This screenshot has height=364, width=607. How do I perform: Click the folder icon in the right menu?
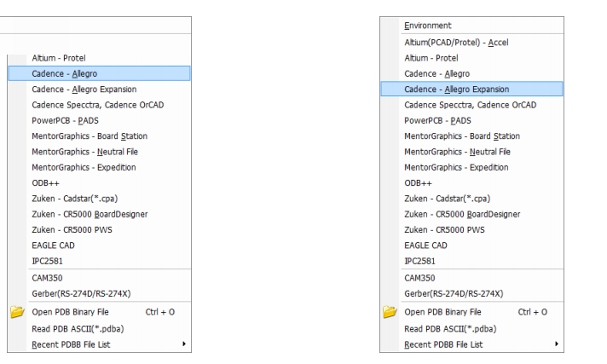pos(390,314)
